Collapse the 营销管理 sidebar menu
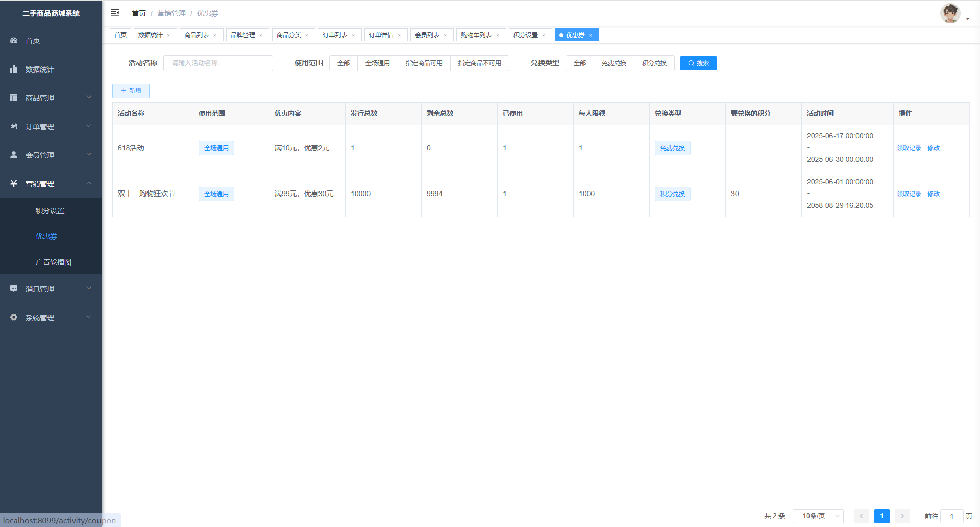Screen dimensions: 980x527 [x=51, y=183]
